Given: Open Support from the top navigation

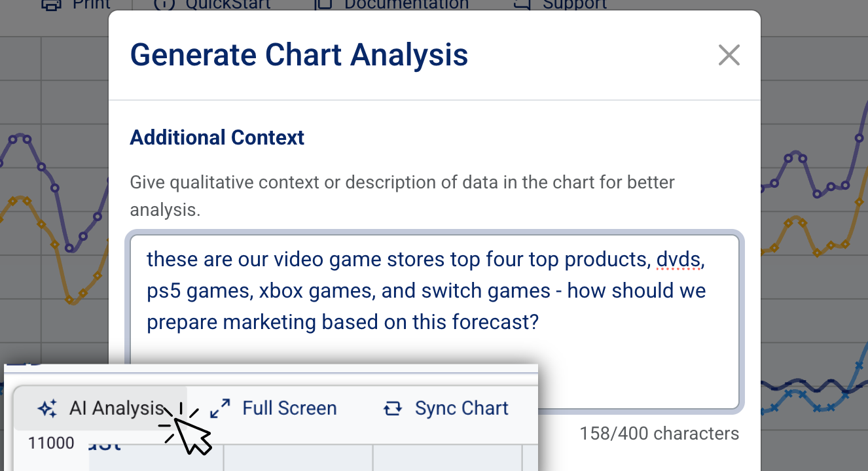Looking at the screenshot, I should 573,5.
